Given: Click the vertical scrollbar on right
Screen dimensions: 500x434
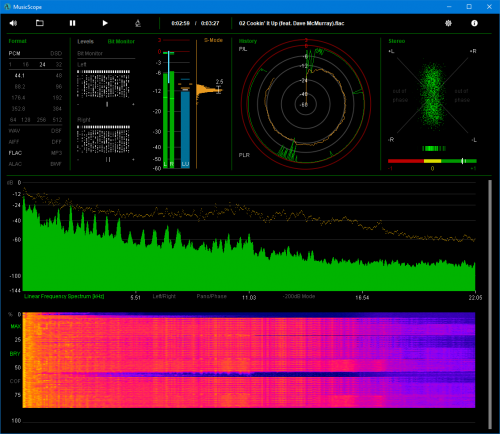Looking at the screenshot, I should point(490,304).
